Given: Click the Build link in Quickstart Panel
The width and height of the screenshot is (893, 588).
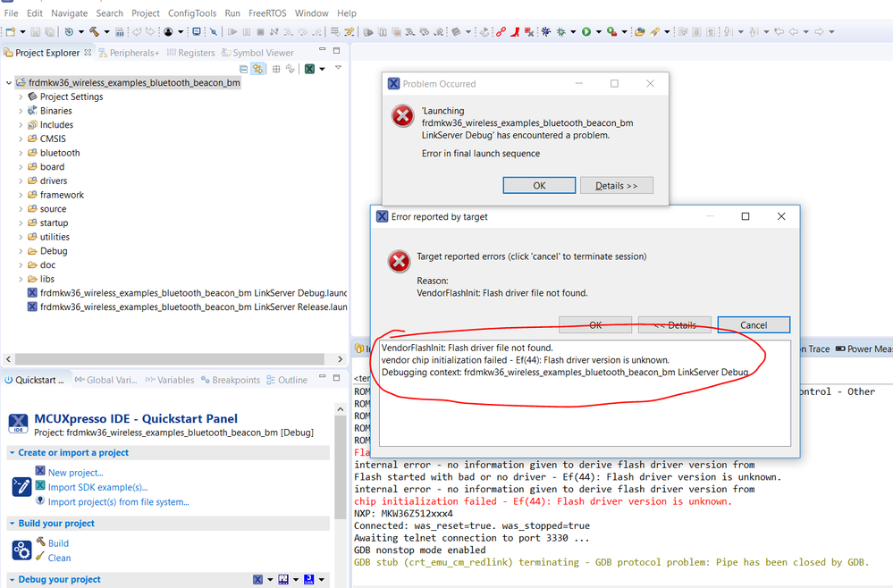Looking at the screenshot, I should 58,543.
